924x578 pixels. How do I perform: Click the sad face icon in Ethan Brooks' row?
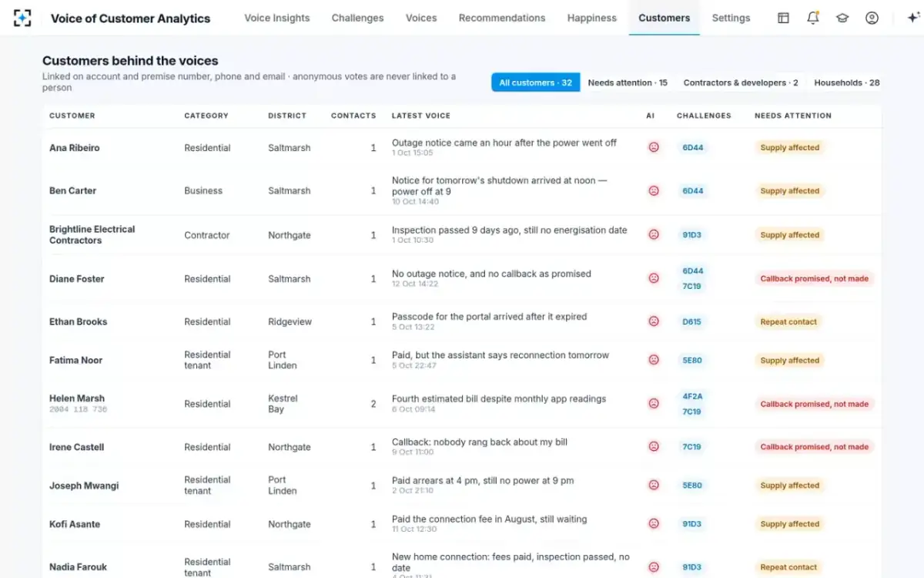pos(654,321)
